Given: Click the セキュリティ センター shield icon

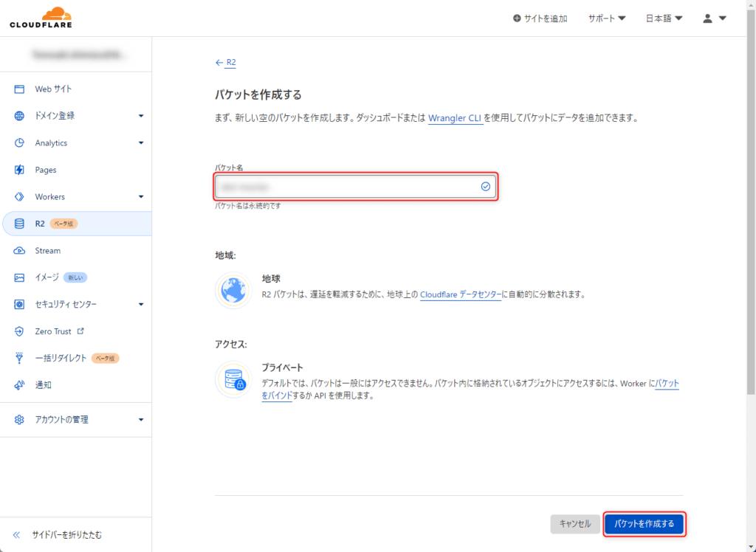Looking at the screenshot, I should pyautogui.click(x=19, y=304).
